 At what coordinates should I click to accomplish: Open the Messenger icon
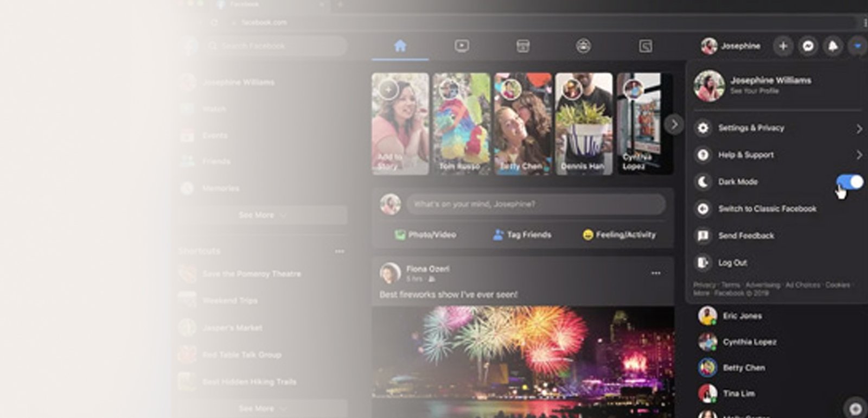(808, 46)
